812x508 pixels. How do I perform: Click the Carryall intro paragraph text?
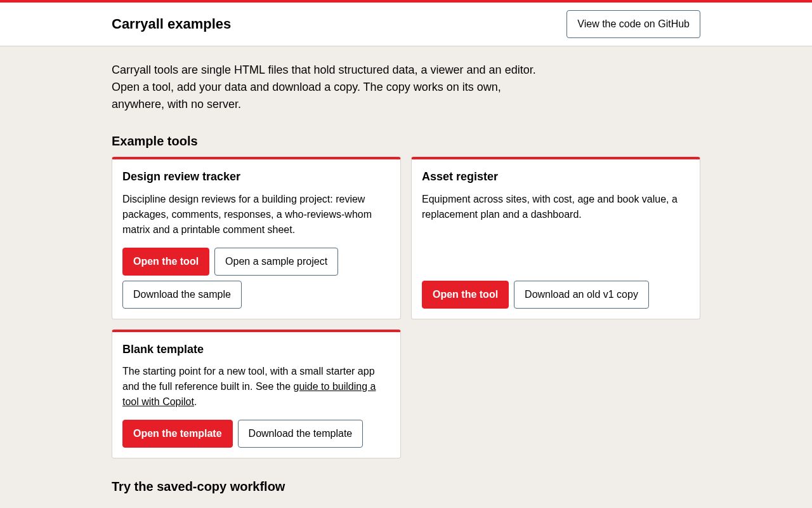(x=324, y=87)
